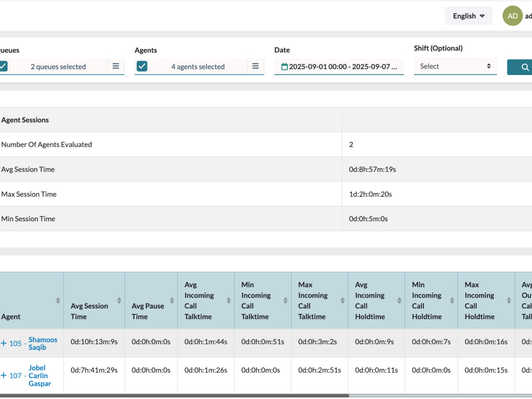Click the Agent Sessions heading
532x399 pixels.
(25, 120)
